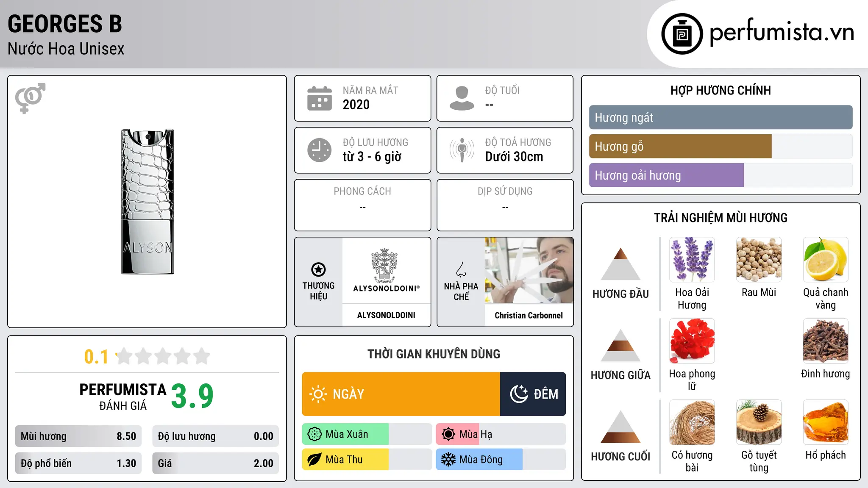Click the Thời gian khuyên dùng heading
868x488 pixels.
pyautogui.click(x=434, y=354)
